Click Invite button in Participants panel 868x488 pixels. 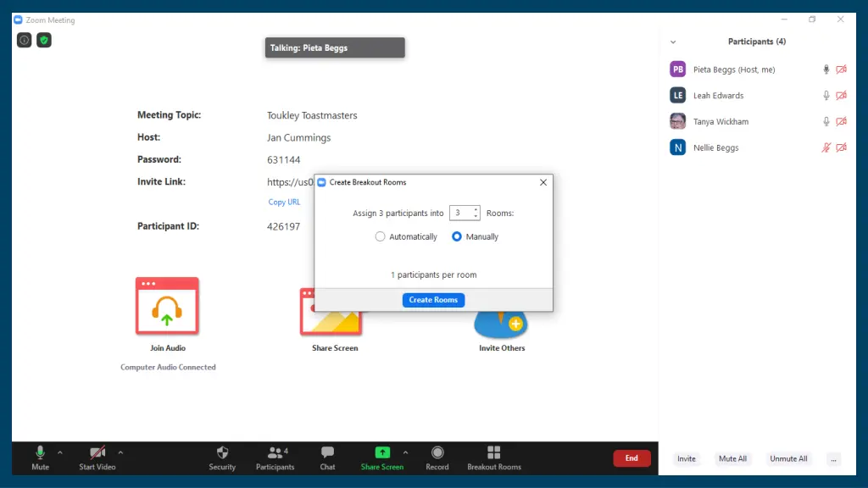tap(687, 458)
